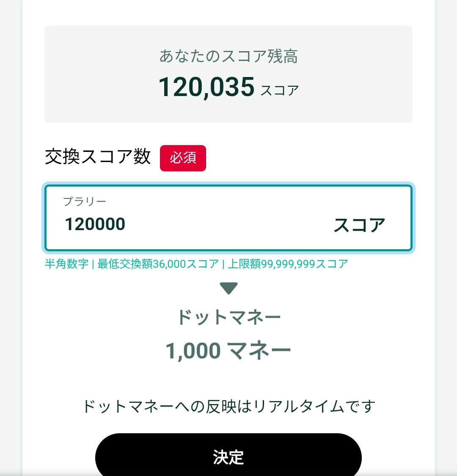
Task: Click the あなたのスコア残高 heading
Action: [228, 56]
